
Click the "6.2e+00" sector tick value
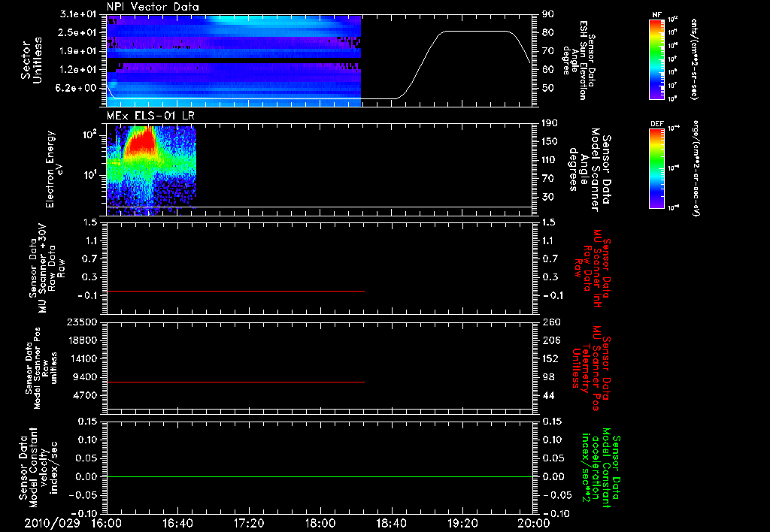coord(77,88)
